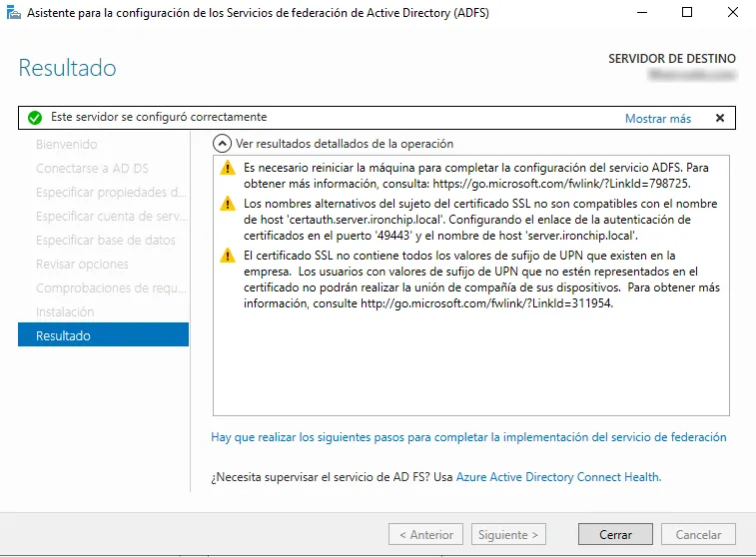Click the Cerrar button

click(615, 534)
